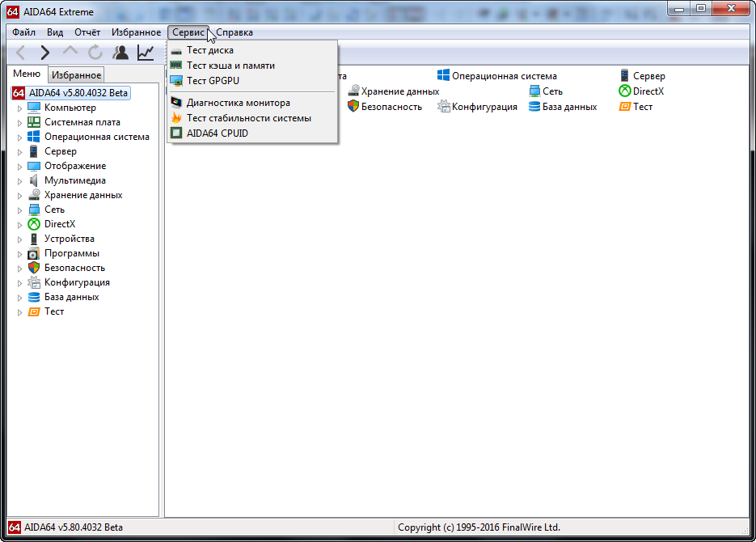The width and height of the screenshot is (756, 542).
Task: Expand the Системная плата tree node
Action: [19, 123]
